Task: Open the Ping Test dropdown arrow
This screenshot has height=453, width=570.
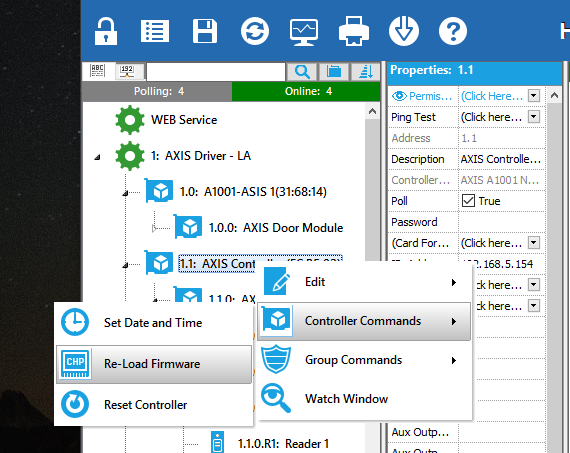Action: (534, 117)
